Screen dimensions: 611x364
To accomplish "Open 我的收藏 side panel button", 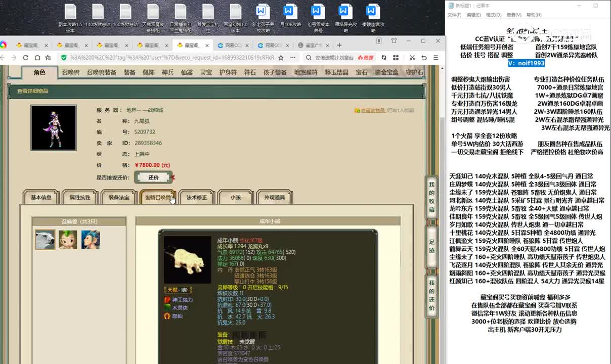I will [x=431, y=197].
